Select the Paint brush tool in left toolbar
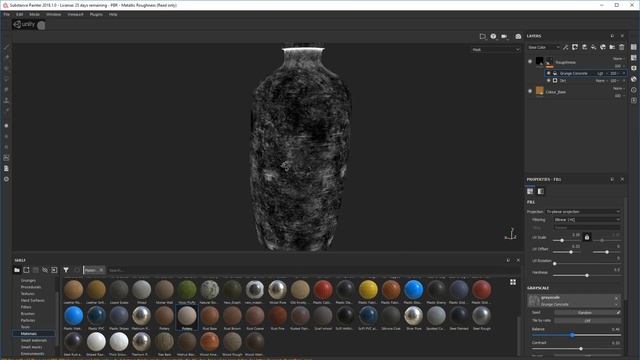Viewport: 640px width, 360px height. click(x=6, y=47)
